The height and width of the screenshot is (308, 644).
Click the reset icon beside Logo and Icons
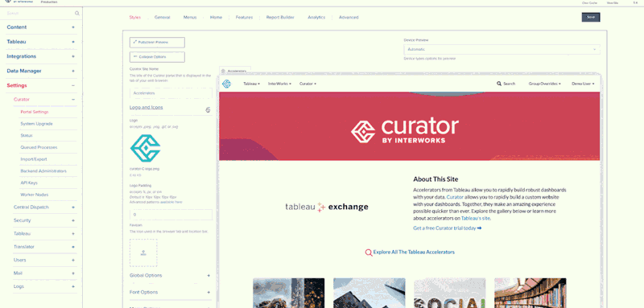[x=208, y=109]
